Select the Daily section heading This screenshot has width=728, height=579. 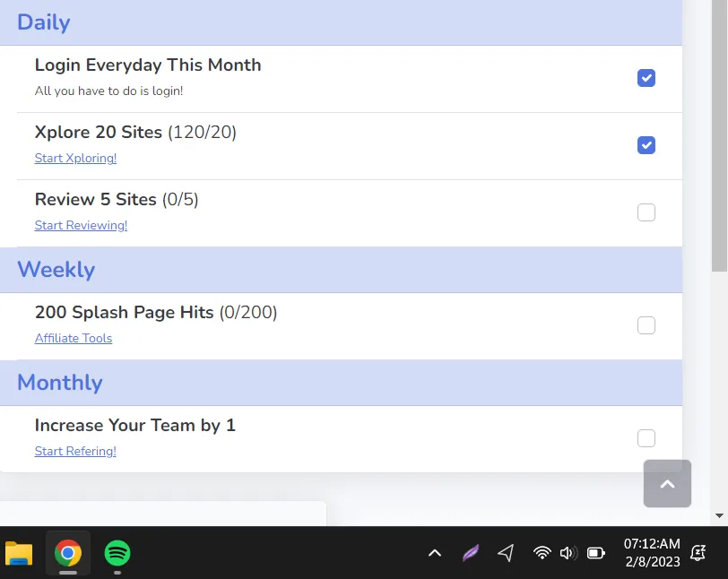[44, 22]
